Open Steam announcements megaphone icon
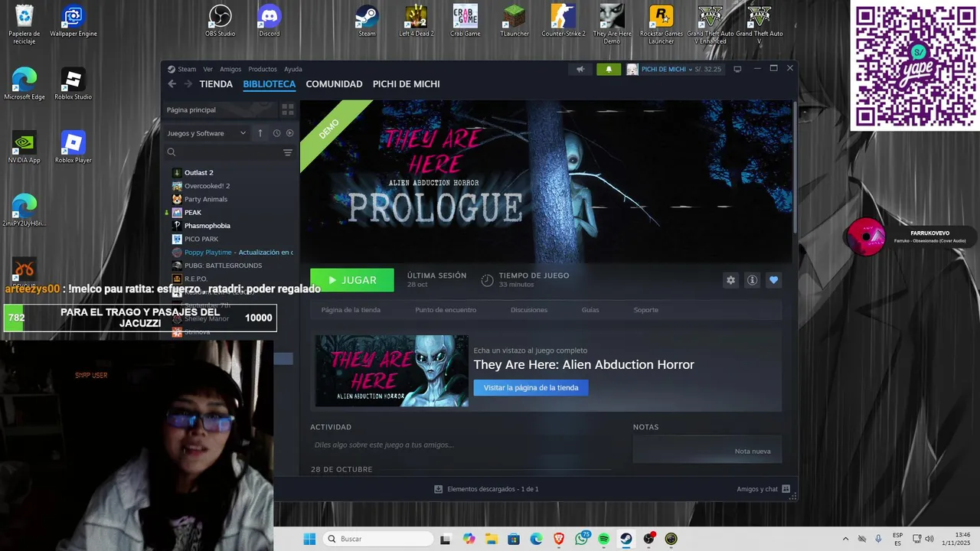The height and width of the screenshot is (551, 980). point(580,69)
